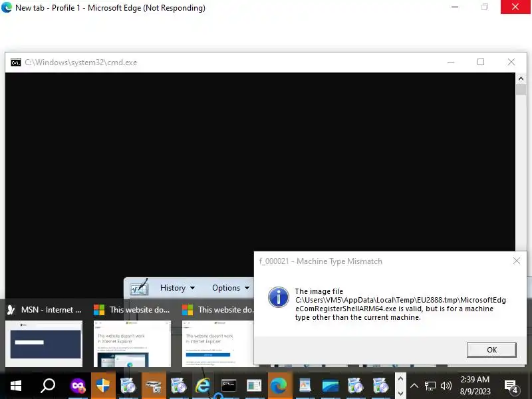Click the 'MSN - Internet ...' preview title

(51, 309)
